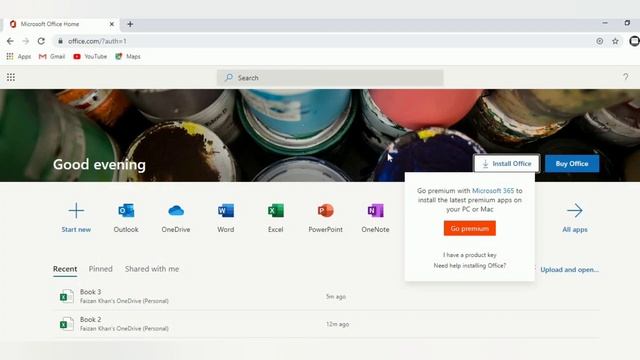The height and width of the screenshot is (360, 640).
Task: Click the Buy Office button
Action: (x=572, y=164)
